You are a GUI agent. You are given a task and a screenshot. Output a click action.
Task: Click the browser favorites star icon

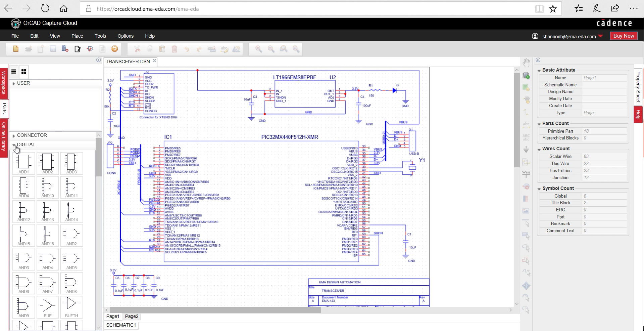[x=553, y=9]
